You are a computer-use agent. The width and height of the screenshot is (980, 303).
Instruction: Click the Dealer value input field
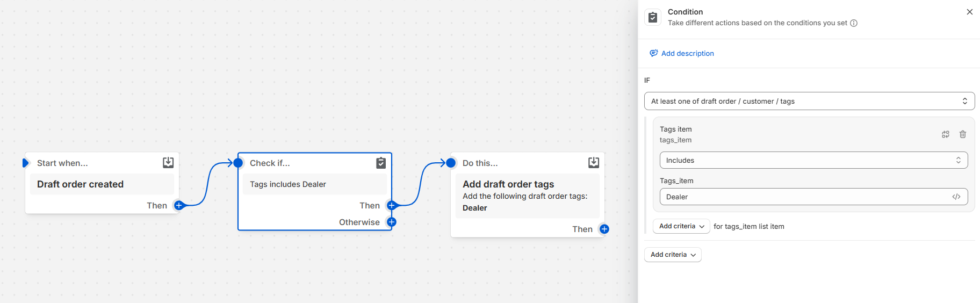click(x=806, y=197)
